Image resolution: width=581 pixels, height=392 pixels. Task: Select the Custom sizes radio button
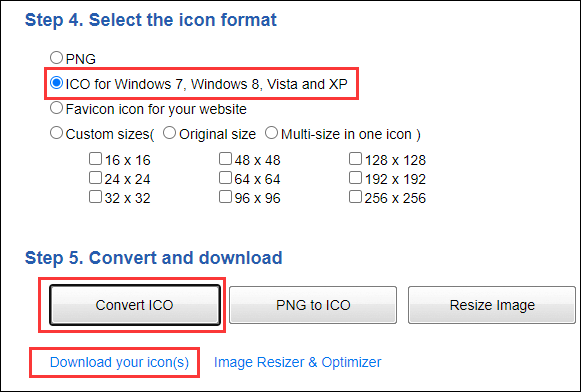click(56, 133)
